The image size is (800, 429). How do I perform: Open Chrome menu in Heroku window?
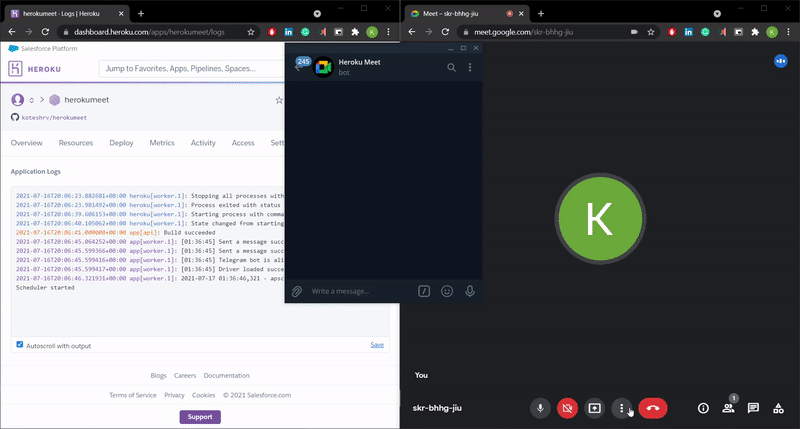[388, 32]
